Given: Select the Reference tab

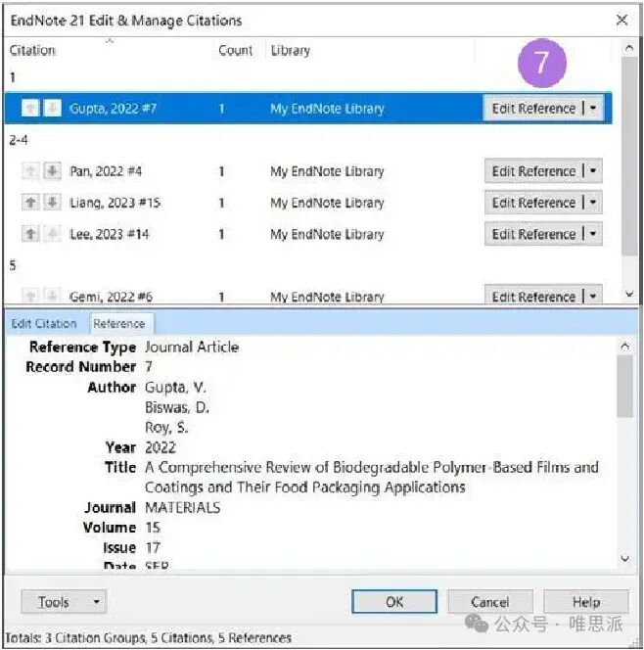Looking at the screenshot, I should [119, 323].
